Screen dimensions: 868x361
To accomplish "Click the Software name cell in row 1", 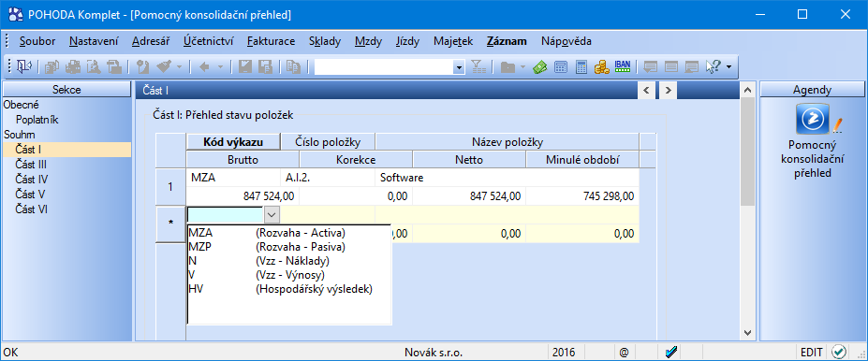I will pos(508,178).
